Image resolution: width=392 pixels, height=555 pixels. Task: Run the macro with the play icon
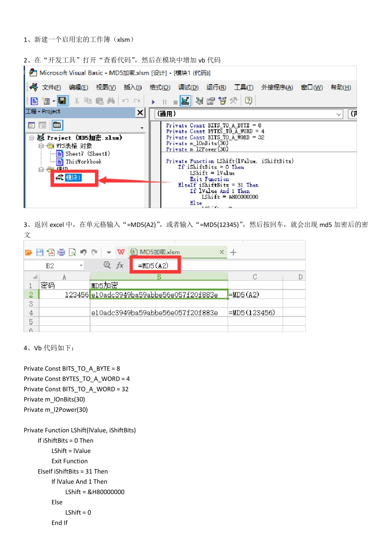153,102
